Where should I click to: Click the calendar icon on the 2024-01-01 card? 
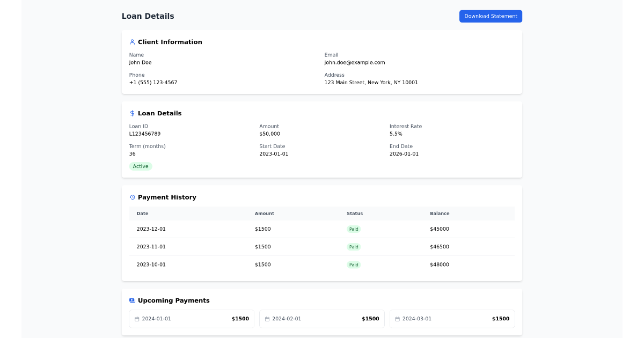137,319
